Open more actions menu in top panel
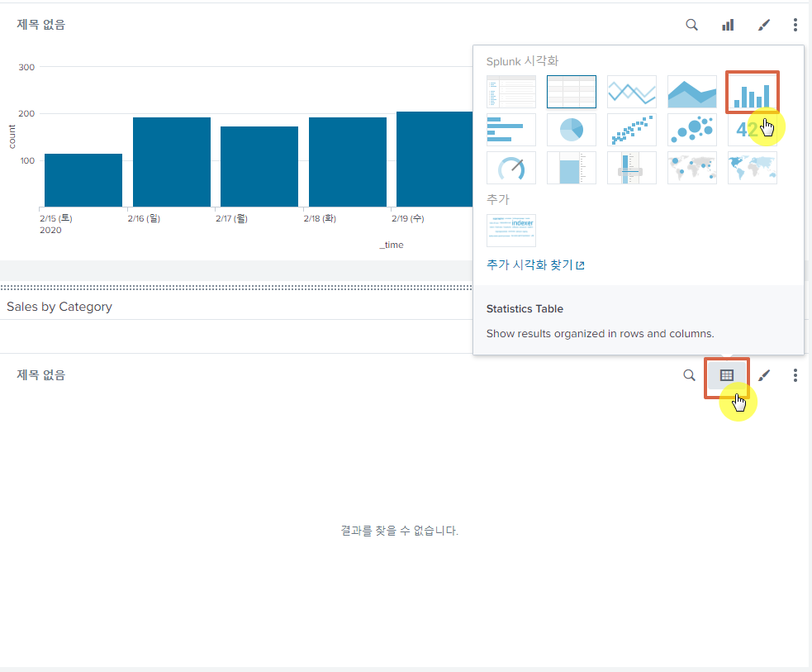 [x=795, y=25]
